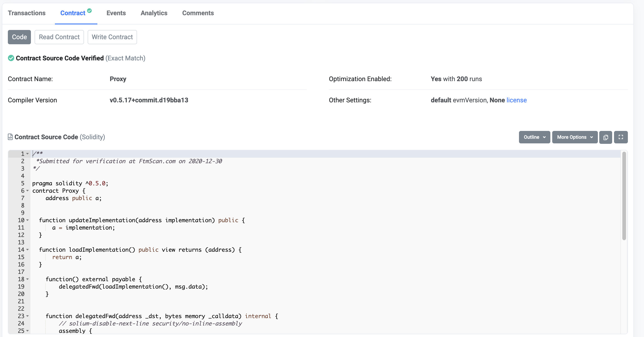
Task: Copy the contract source code via the copy icon
Action: pyautogui.click(x=605, y=137)
